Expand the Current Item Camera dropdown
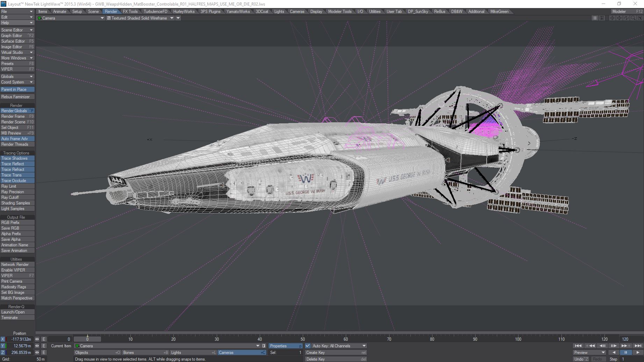The width and height of the screenshot is (644, 362). click(258, 346)
